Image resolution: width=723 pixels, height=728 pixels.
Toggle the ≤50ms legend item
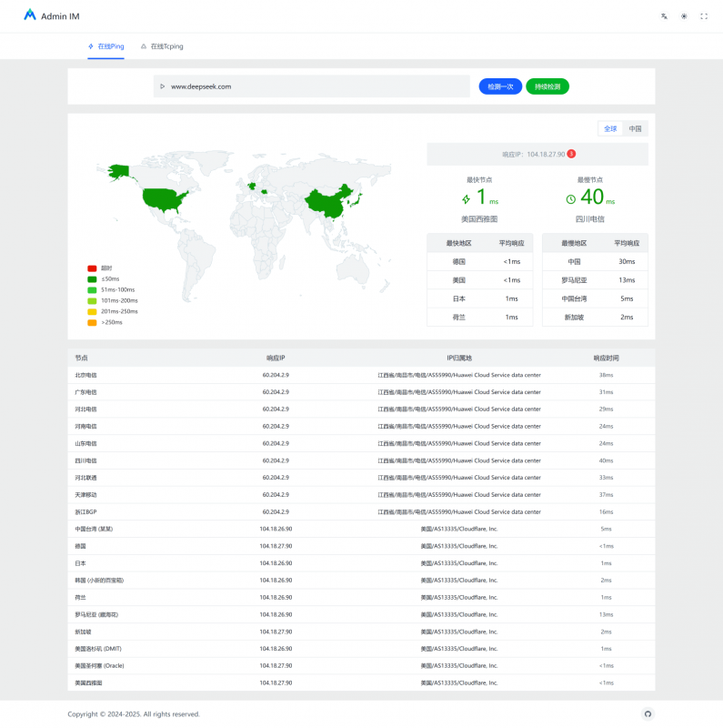pos(104,278)
